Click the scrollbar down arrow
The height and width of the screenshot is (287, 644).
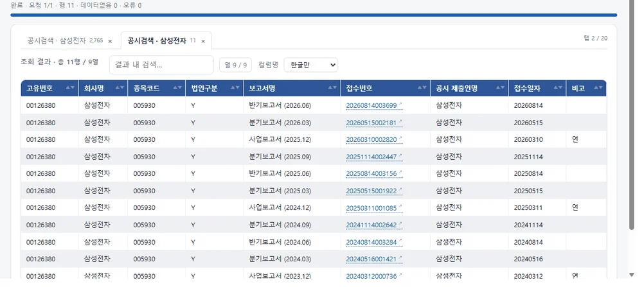pyautogui.click(x=632, y=275)
